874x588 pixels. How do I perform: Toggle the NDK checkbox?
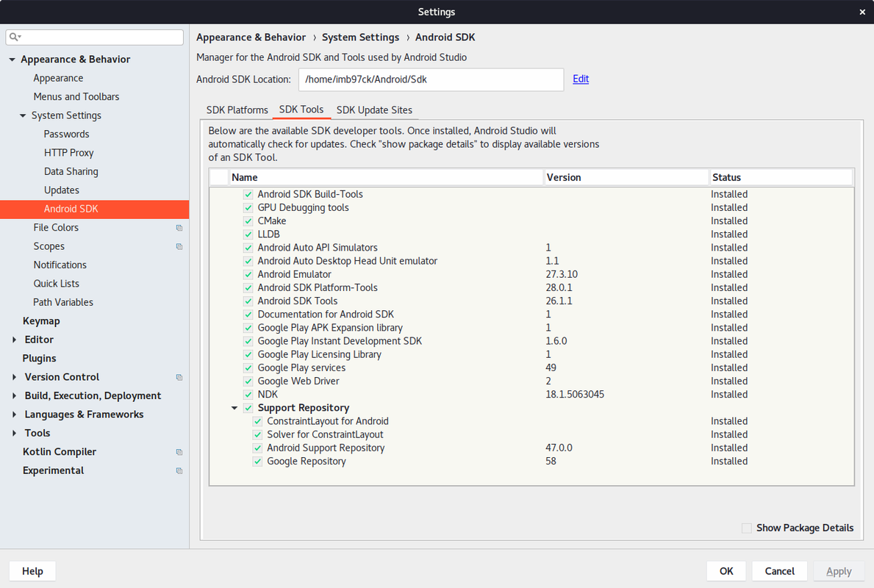click(248, 395)
